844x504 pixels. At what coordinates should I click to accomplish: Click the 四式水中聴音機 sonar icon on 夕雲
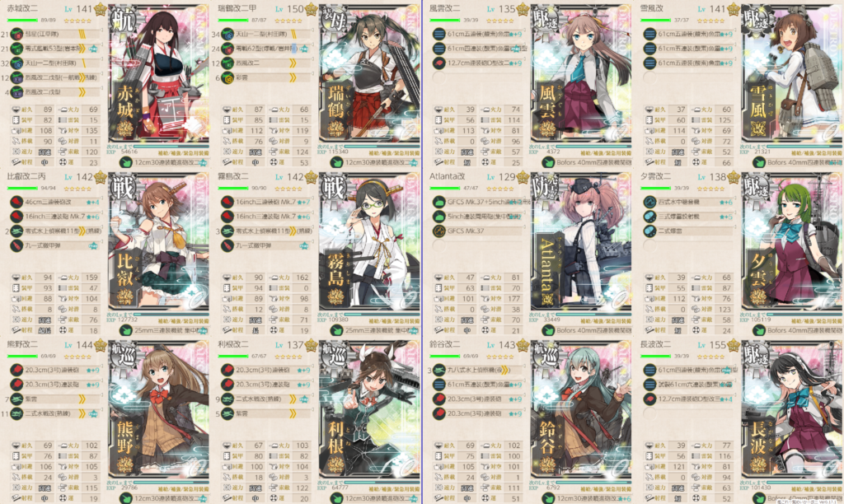pyautogui.click(x=650, y=203)
